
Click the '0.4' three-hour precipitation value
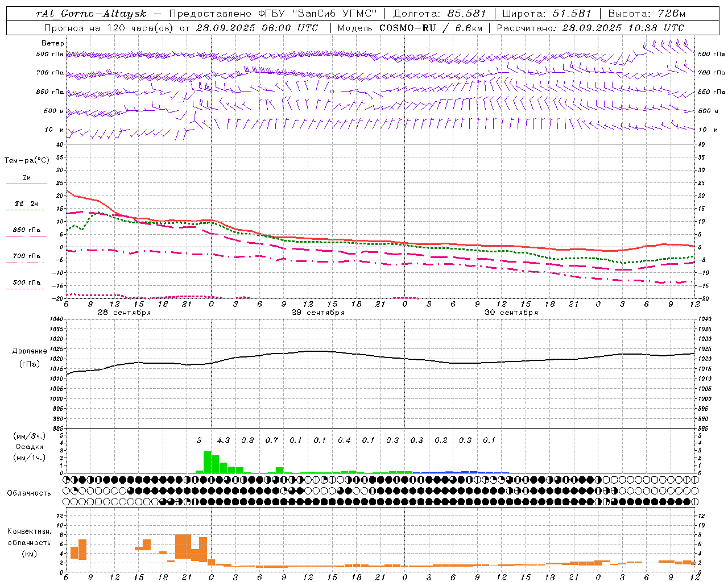click(x=344, y=440)
